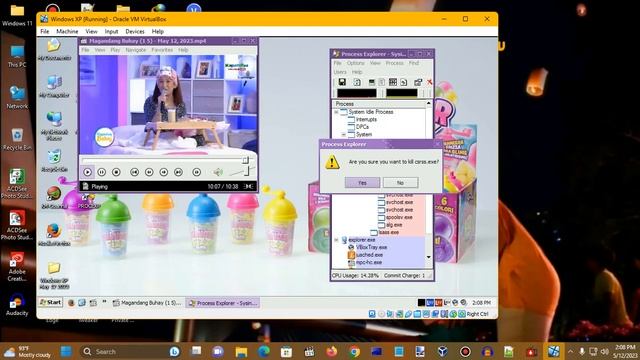The image size is (640, 360).
Task: Click the host taskbar volume icon
Action: 605,351
